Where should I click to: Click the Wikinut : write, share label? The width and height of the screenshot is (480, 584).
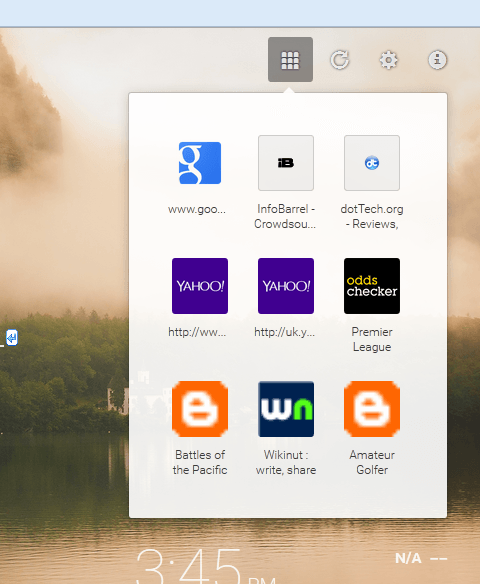286,462
